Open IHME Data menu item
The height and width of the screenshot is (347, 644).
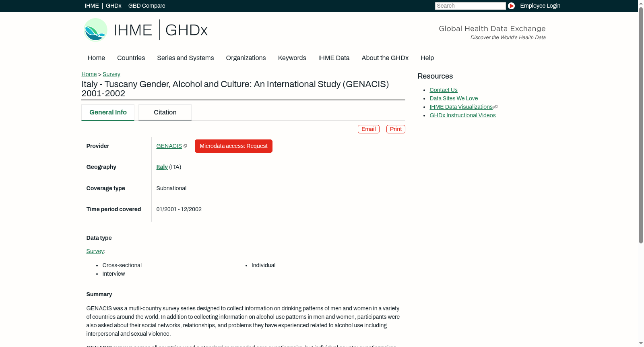[x=334, y=58]
